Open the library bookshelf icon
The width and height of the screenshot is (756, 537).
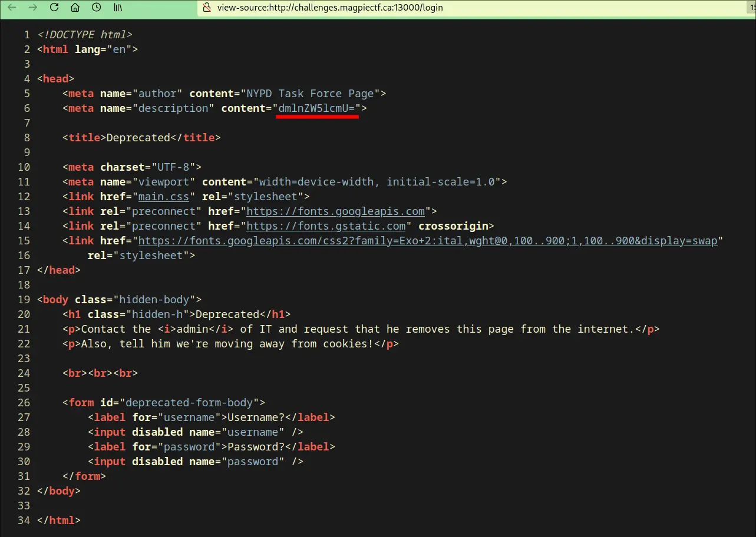[x=118, y=8]
